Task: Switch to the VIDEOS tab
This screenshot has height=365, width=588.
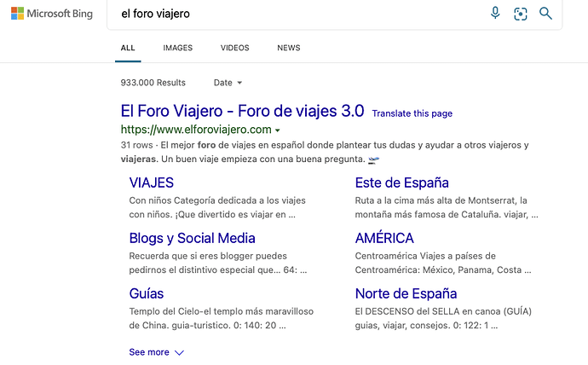Action: click(234, 48)
